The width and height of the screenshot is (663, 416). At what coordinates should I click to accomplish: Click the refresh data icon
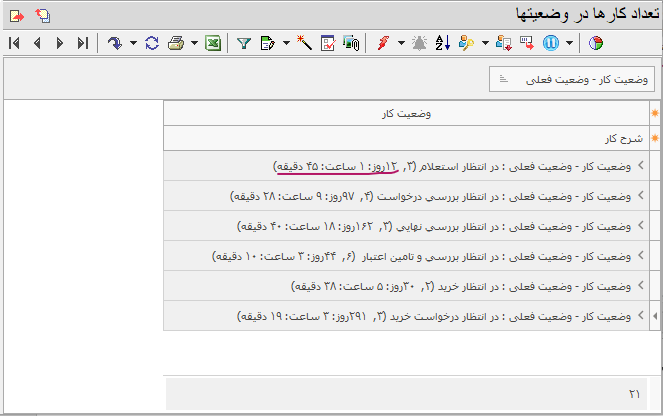pyautogui.click(x=151, y=43)
